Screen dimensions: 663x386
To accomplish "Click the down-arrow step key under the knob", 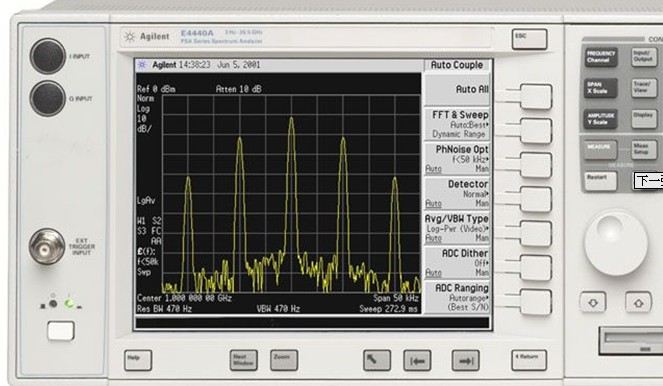I will tap(593, 302).
